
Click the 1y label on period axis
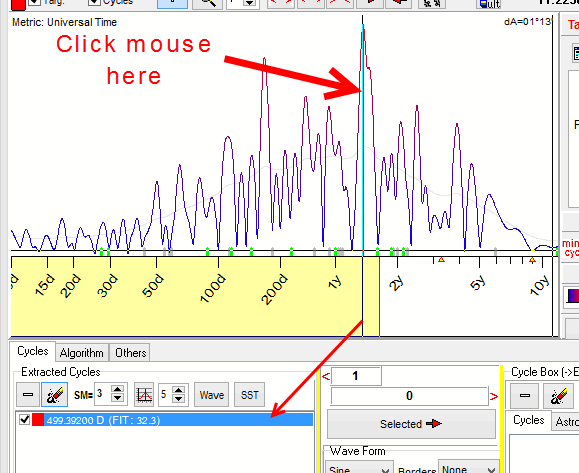point(335,283)
